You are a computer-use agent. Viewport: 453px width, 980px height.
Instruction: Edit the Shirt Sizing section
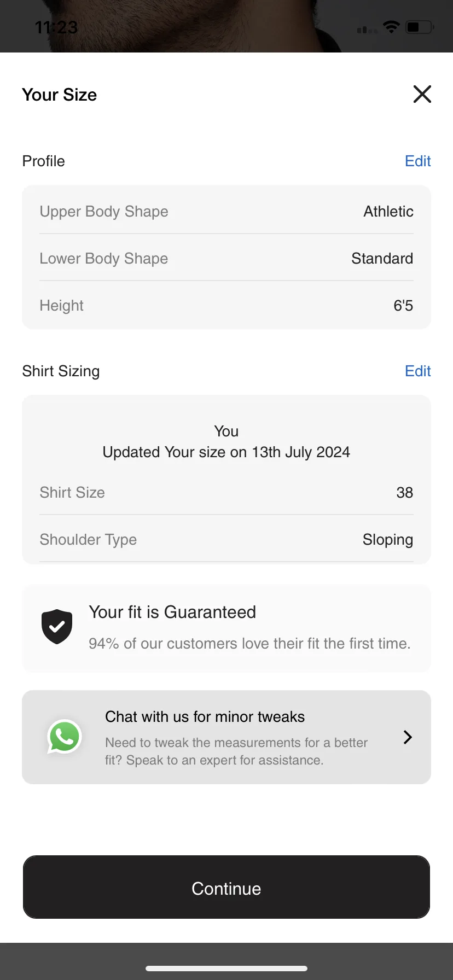(x=418, y=371)
